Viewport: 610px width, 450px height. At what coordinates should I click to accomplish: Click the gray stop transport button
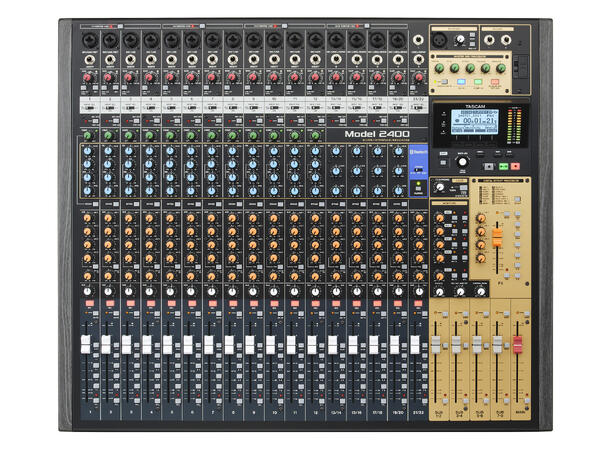coord(488,166)
